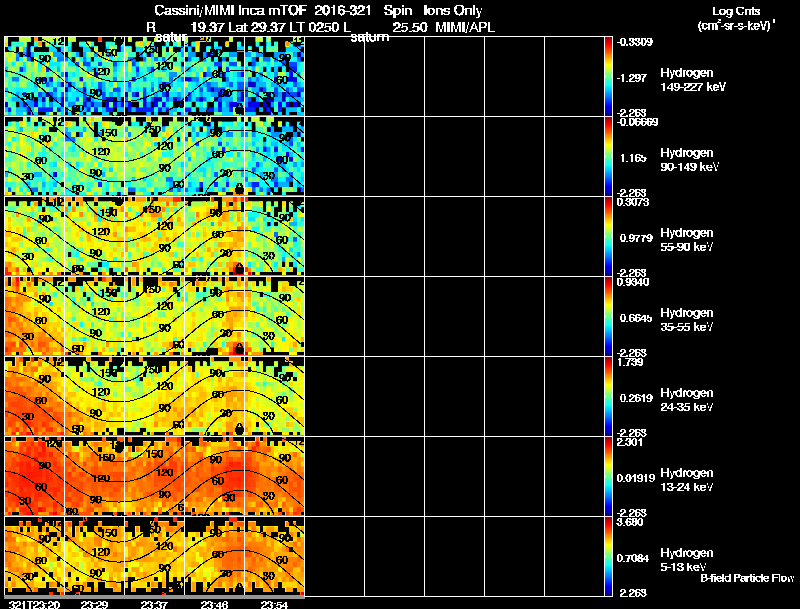Click the '23:54' time axis label

coord(274,604)
